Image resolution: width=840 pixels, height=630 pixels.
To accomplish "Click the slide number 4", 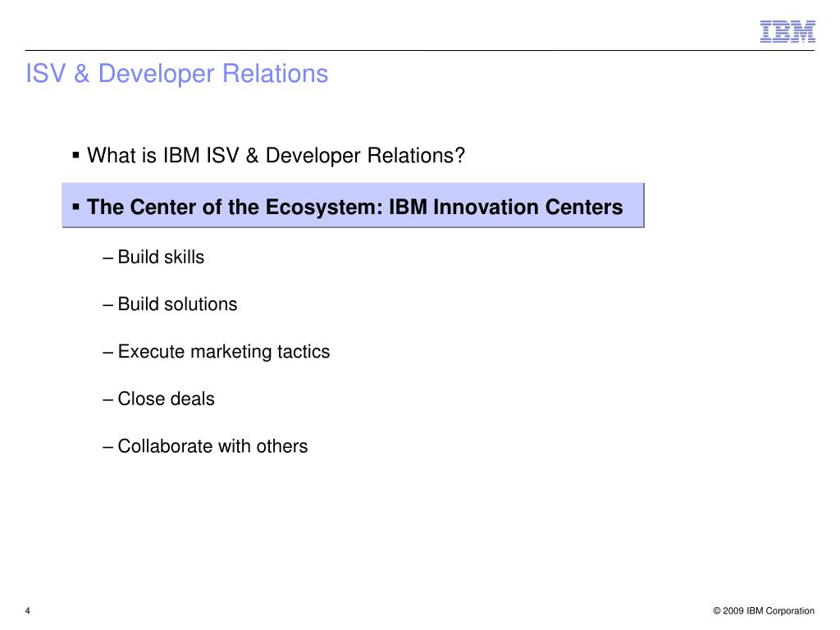I will click(27, 610).
